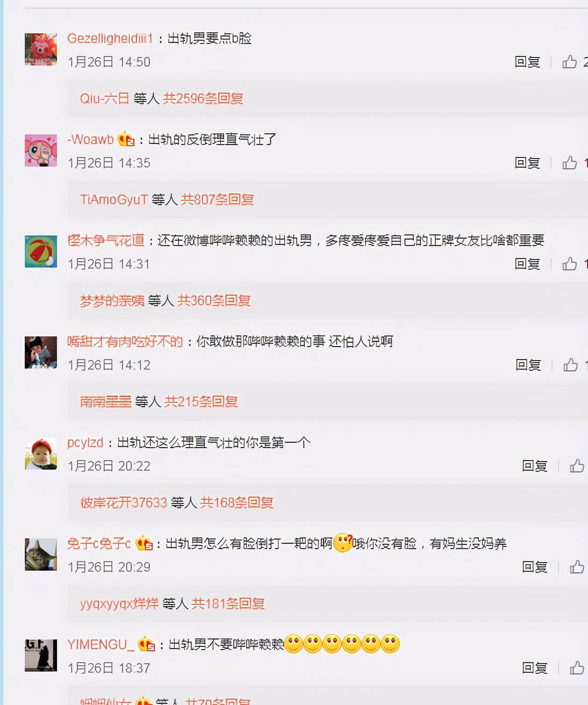Open the Qiu-六日 user link
This screenshot has width=588, height=705.
point(105,98)
